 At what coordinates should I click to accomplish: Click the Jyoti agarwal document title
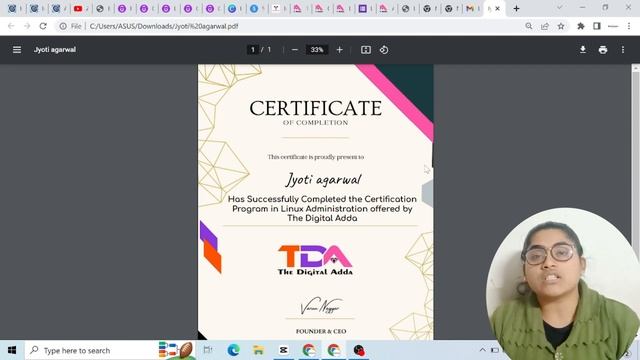click(55, 50)
